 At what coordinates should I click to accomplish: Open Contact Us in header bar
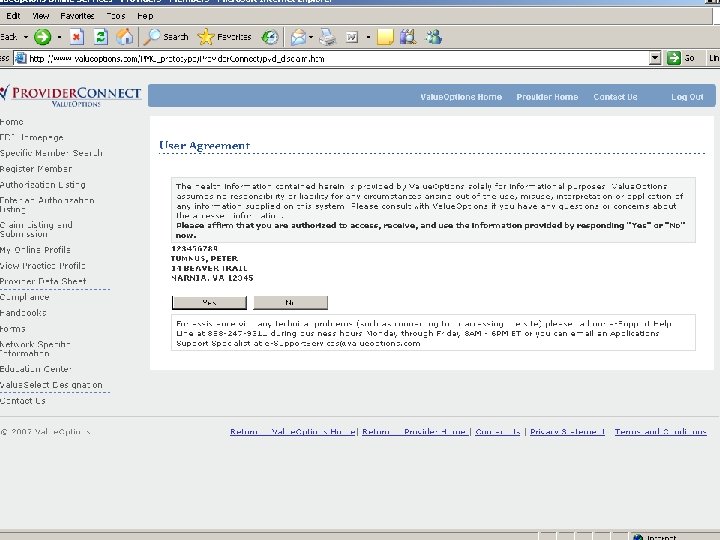pyautogui.click(x=615, y=97)
